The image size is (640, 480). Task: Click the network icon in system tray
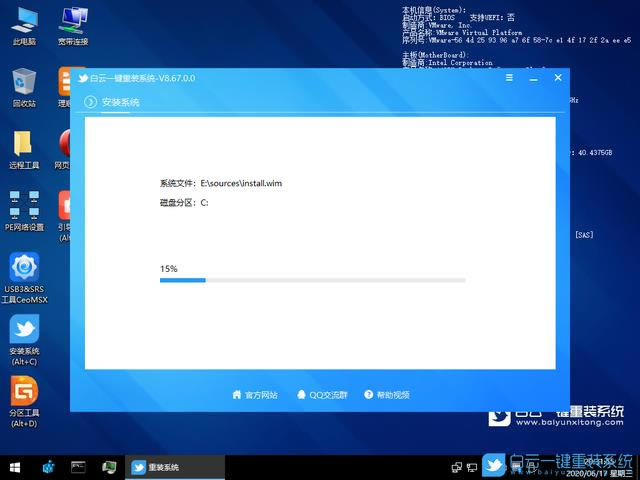[x=457, y=467]
